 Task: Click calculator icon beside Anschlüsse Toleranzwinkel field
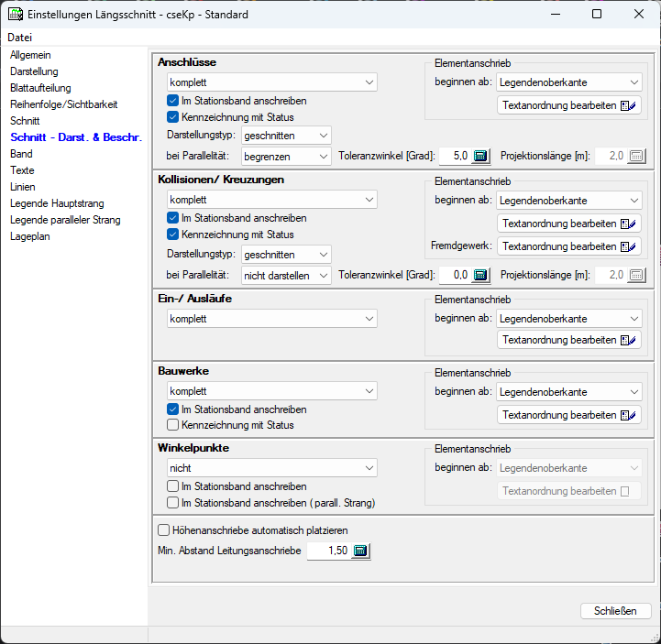click(481, 157)
